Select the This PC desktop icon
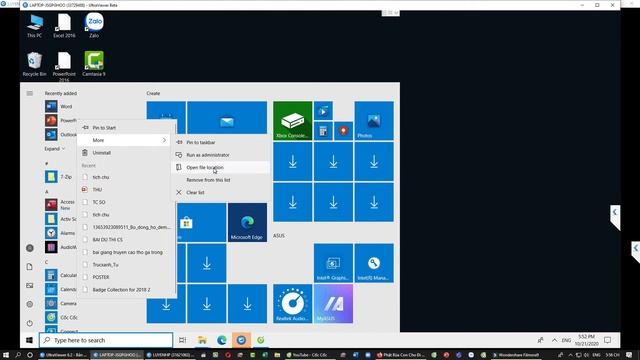This screenshot has width=640, height=360. (x=34, y=25)
